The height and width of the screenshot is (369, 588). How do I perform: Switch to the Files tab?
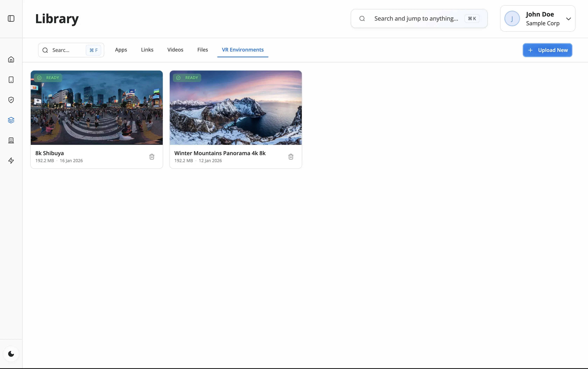(x=203, y=50)
